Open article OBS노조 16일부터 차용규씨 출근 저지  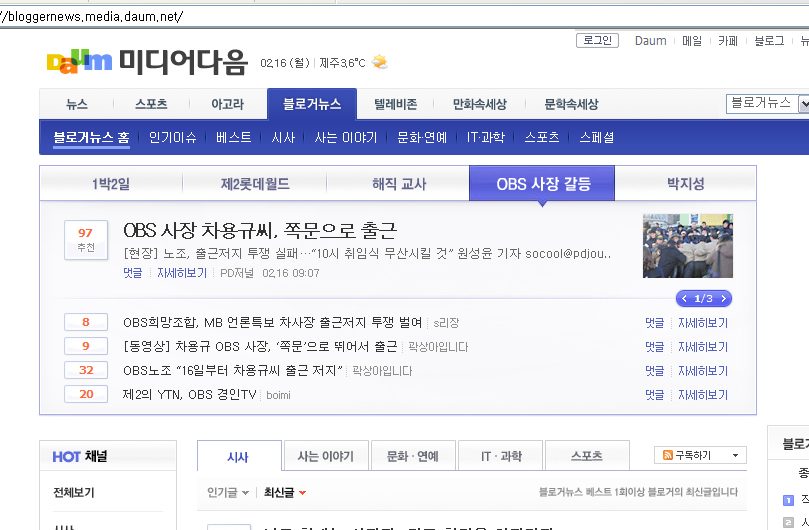pos(233,371)
